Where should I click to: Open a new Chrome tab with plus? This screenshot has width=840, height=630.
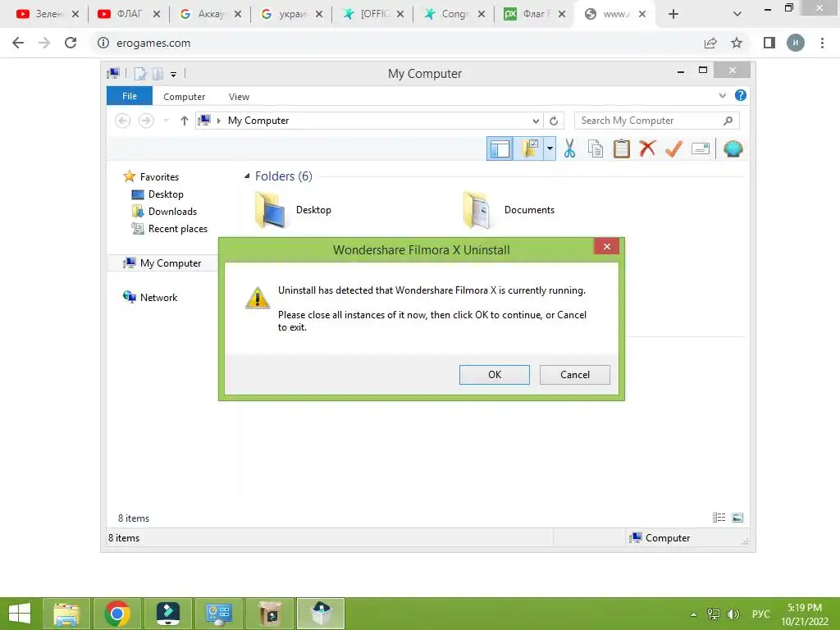click(673, 14)
